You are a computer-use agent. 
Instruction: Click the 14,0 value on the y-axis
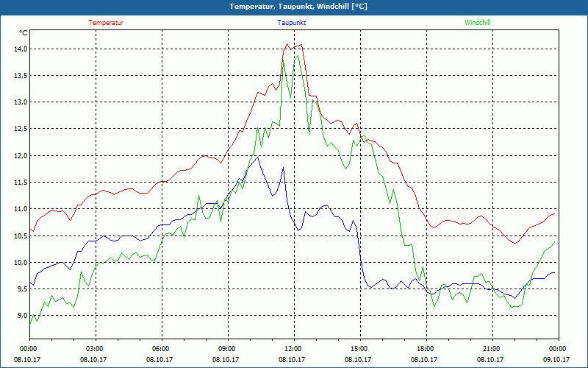click(x=19, y=49)
